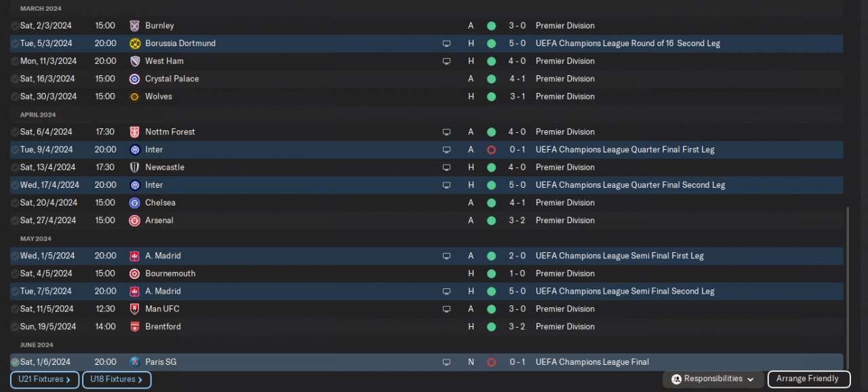This screenshot has height=392, width=868.
Task: Click the TV icon on Man UFC fixture
Action: click(x=446, y=309)
